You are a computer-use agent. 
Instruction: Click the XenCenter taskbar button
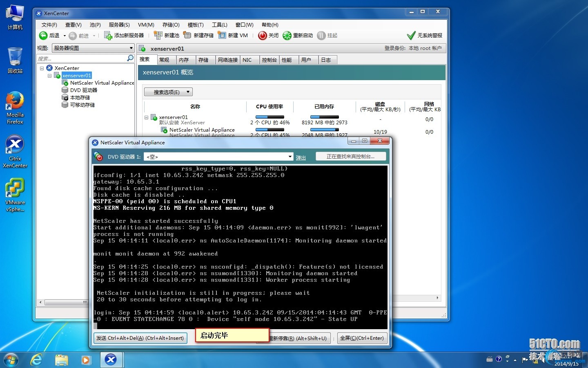pos(111,360)
